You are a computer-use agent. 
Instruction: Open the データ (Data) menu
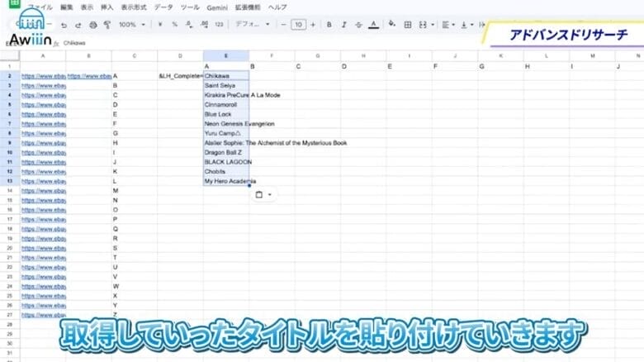(x=163, y=7)
